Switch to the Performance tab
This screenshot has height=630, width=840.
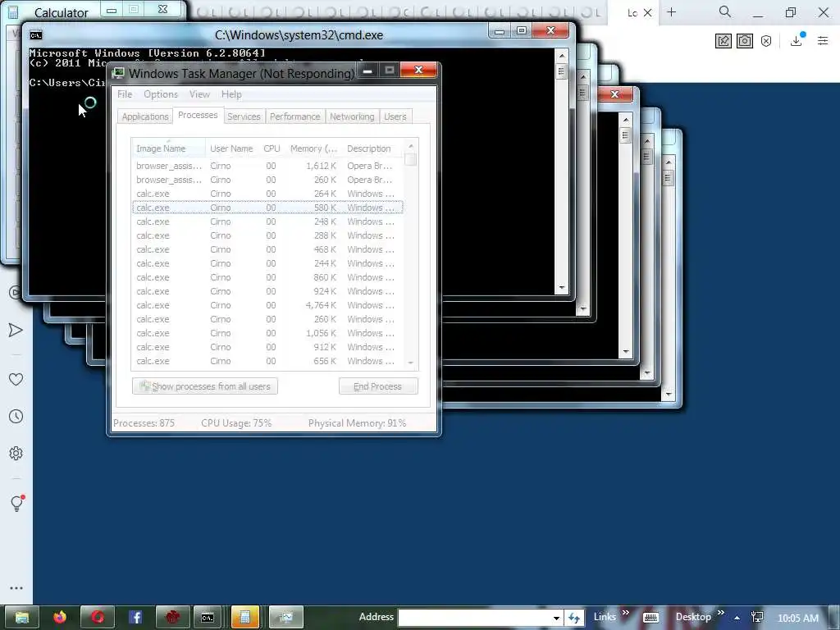coord(294,116)
